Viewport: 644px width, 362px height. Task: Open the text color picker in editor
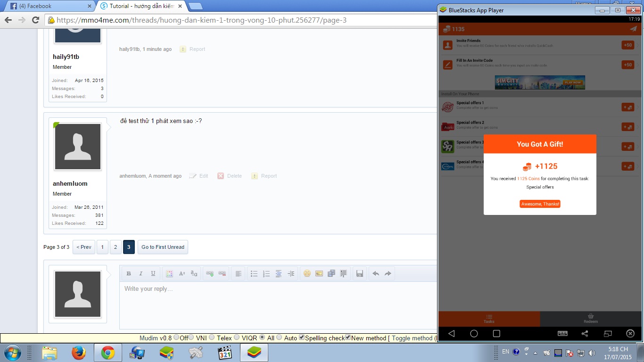tap(169, 274)
